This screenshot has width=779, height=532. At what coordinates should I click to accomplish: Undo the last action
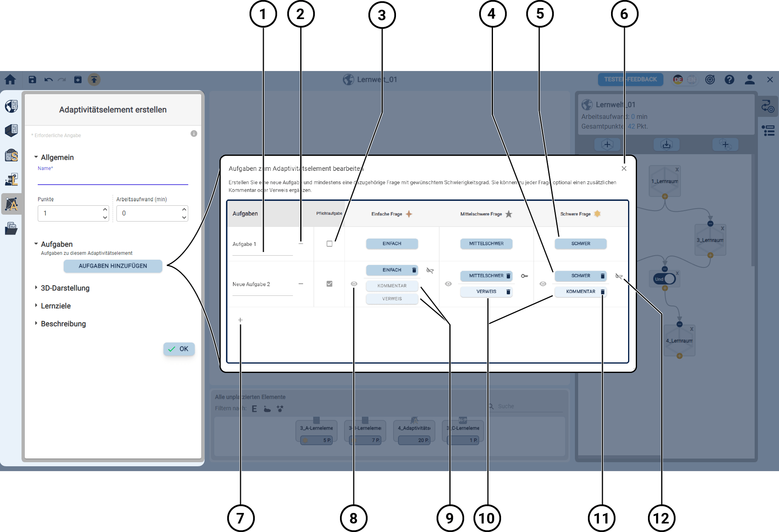click(48, 80)
